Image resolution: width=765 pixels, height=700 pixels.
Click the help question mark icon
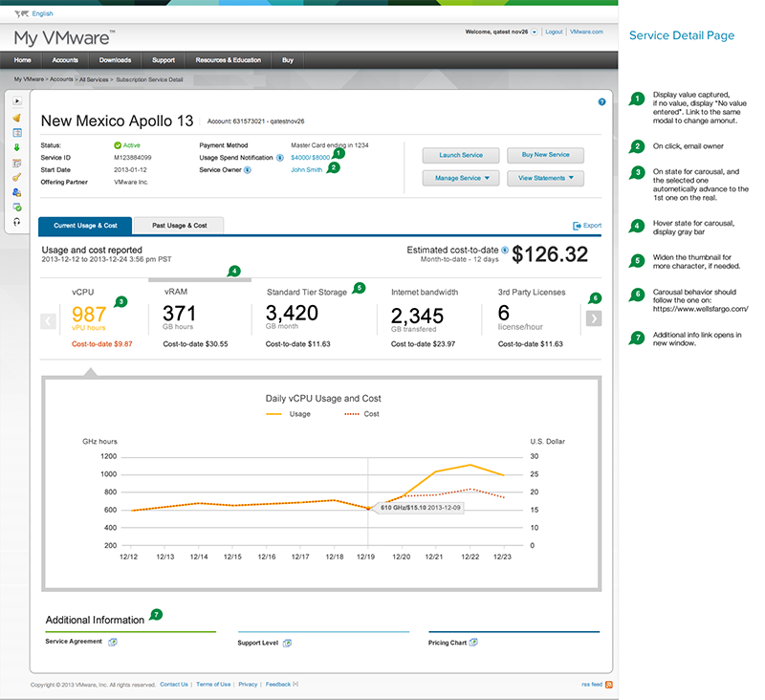point(601,101)
